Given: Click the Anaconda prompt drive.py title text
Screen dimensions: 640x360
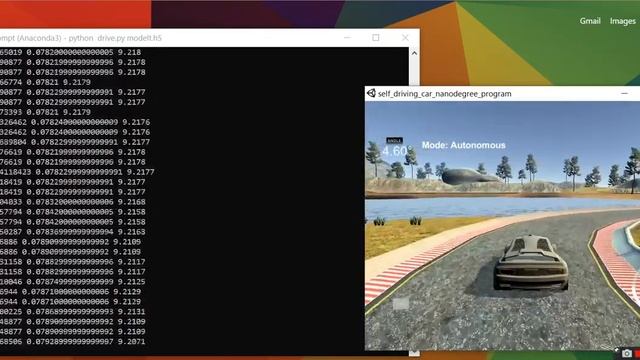Looking at the screenshot, I should (x=81, y=38).
